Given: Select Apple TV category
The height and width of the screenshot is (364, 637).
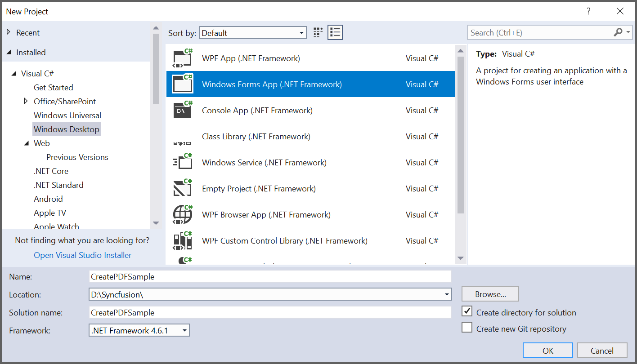Looking at the screenshot, I should pyautogui.click(x=50, y=213).
